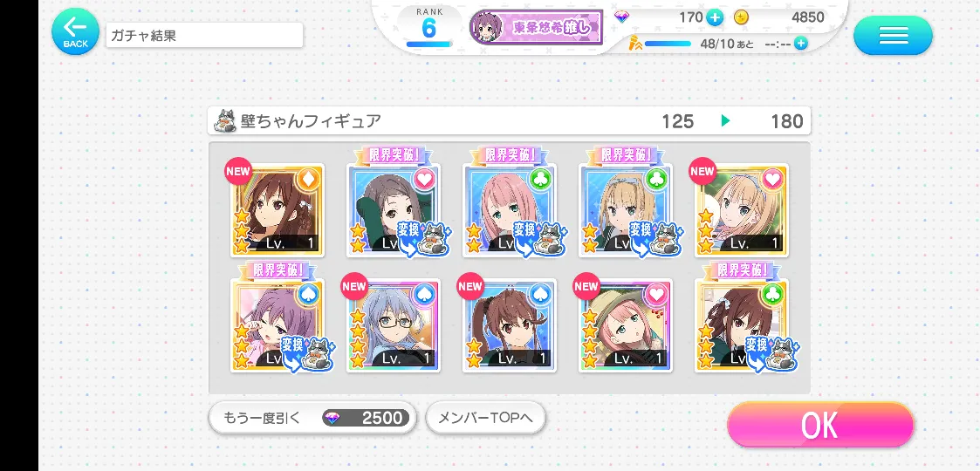The width and height of the screenshot is (980, 471).
Task: Select the NEW blonde heart card top row
Action: (x=741, y=210)
